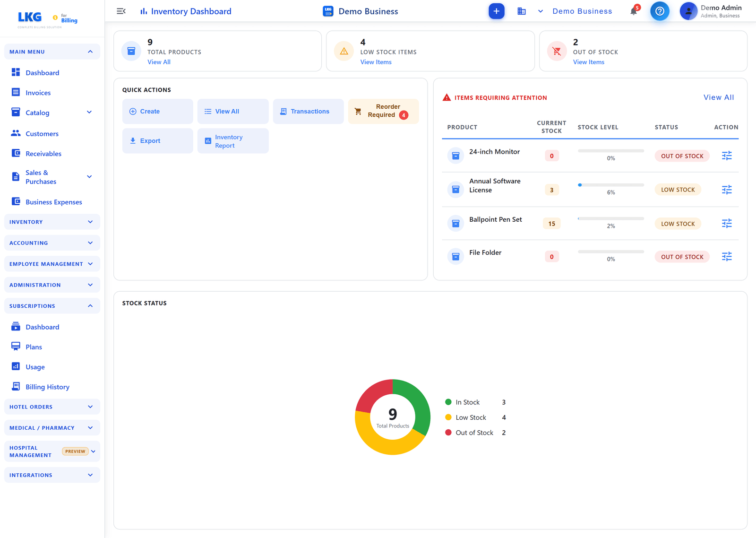756x538 pixels.
Task: Open Business Expenses in the sidebar
Action: (52, 201)
